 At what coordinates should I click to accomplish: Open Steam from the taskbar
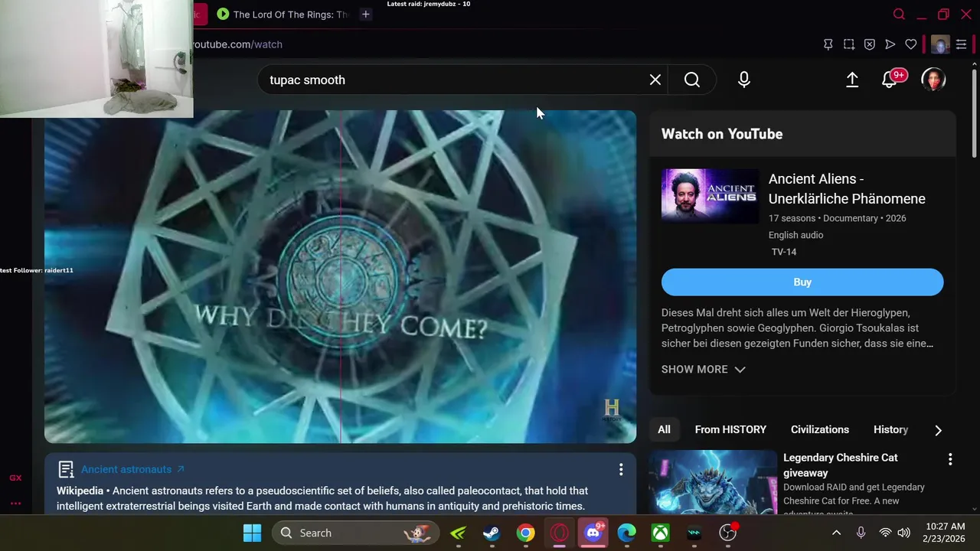pyautogui.click(x=492, y=533)
